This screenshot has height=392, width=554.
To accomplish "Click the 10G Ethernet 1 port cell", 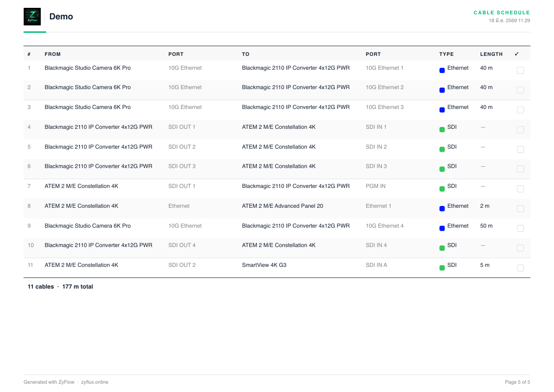I will [385, 68].
